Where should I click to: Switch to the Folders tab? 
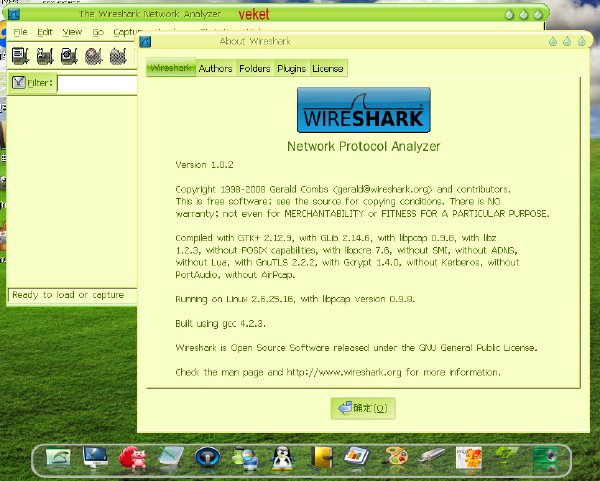(x=254, y=68)
